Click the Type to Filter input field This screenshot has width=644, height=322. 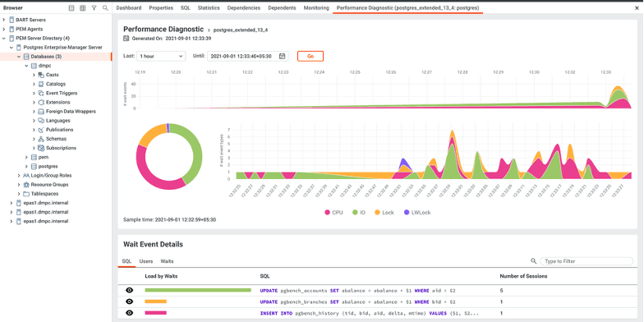586,261
